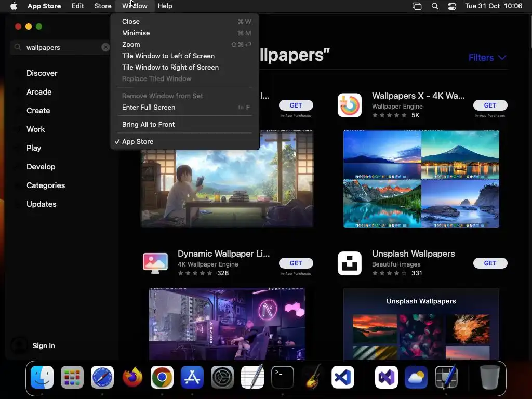Open the grid-and-pencil app in the Dock
This screenshot has height=399, width=532.
point(446,377)
